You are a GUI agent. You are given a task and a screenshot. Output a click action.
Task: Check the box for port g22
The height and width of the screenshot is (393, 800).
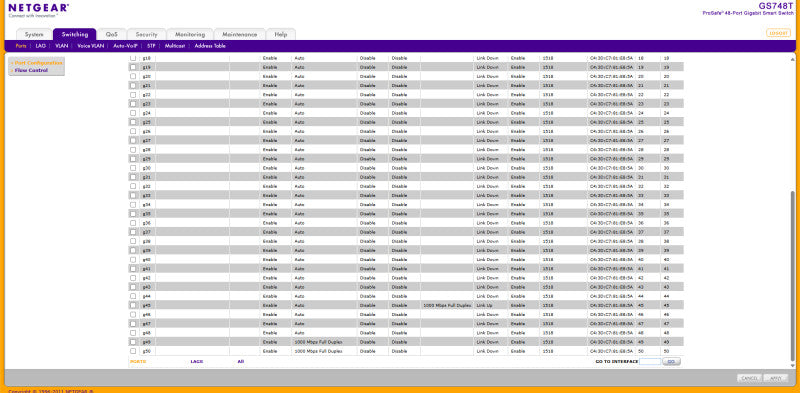pyautogui.click(x=133, y=94)
